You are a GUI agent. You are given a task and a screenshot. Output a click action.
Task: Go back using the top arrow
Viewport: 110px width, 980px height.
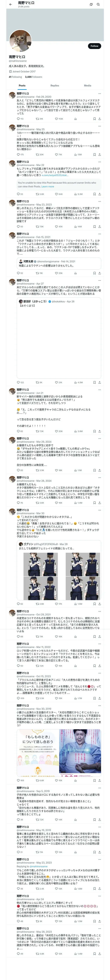[11, 4]
